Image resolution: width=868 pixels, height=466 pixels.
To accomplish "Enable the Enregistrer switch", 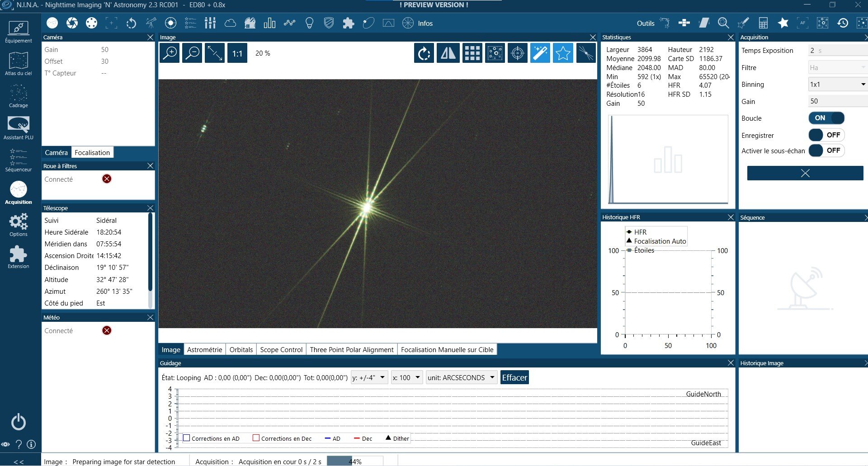I will pyautogui.click(x=826, y=135).
